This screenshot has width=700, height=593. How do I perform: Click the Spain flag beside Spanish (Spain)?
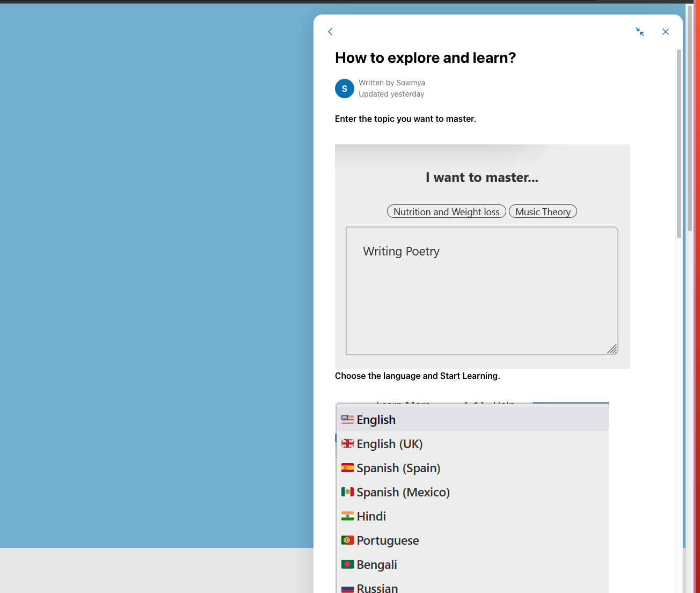pos(348,467)
